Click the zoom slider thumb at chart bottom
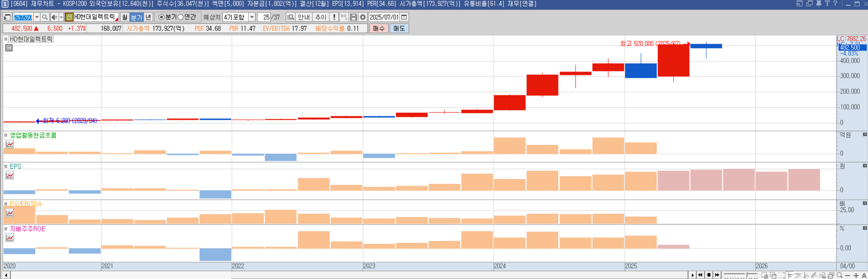 (747, 275)
